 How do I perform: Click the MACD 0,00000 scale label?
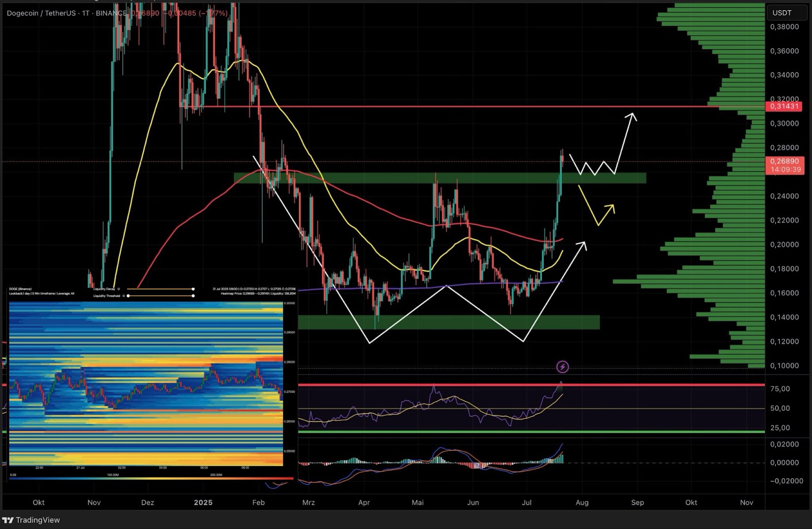coord(785,463)
